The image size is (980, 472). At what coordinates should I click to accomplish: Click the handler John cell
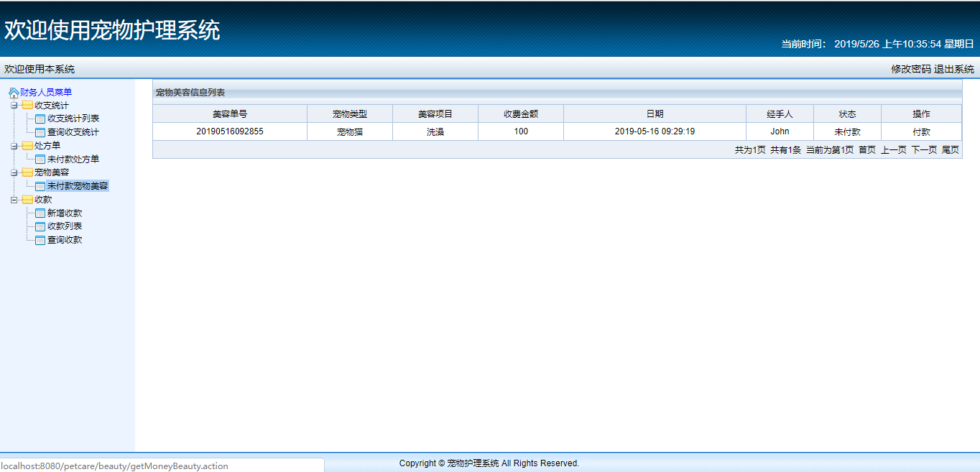(x=780, y=131)
